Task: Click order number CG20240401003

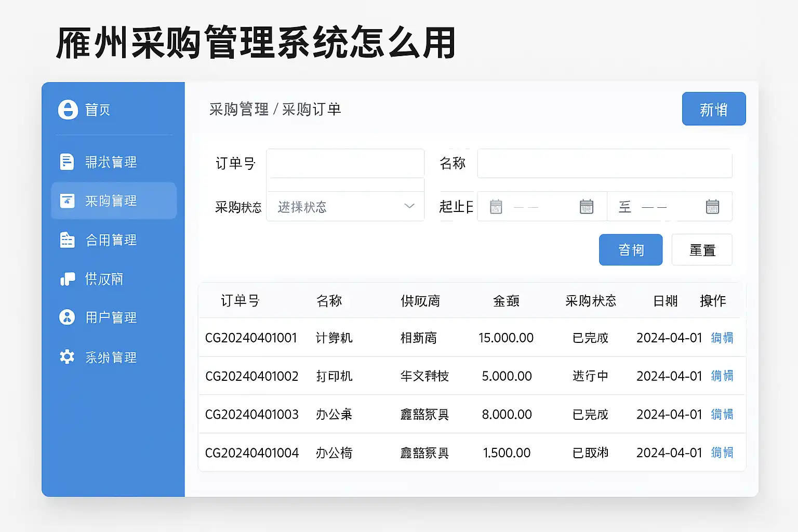Action: [x=252, y=414]
